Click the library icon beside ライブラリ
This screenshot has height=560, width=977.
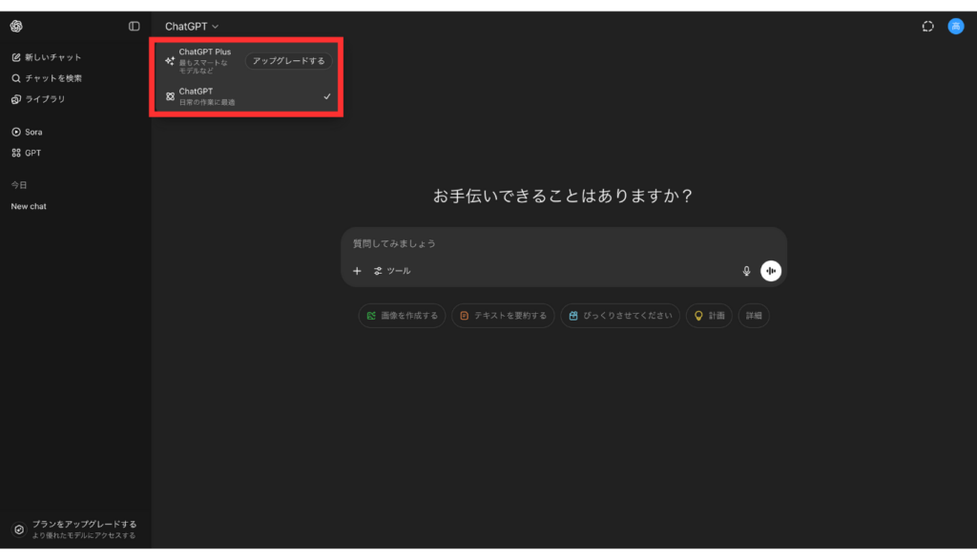tap(16, 99)
